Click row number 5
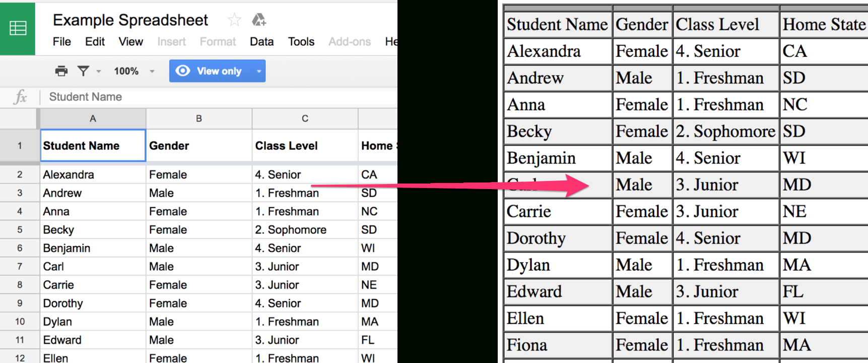The image size is (868, 363). [19, 229]
